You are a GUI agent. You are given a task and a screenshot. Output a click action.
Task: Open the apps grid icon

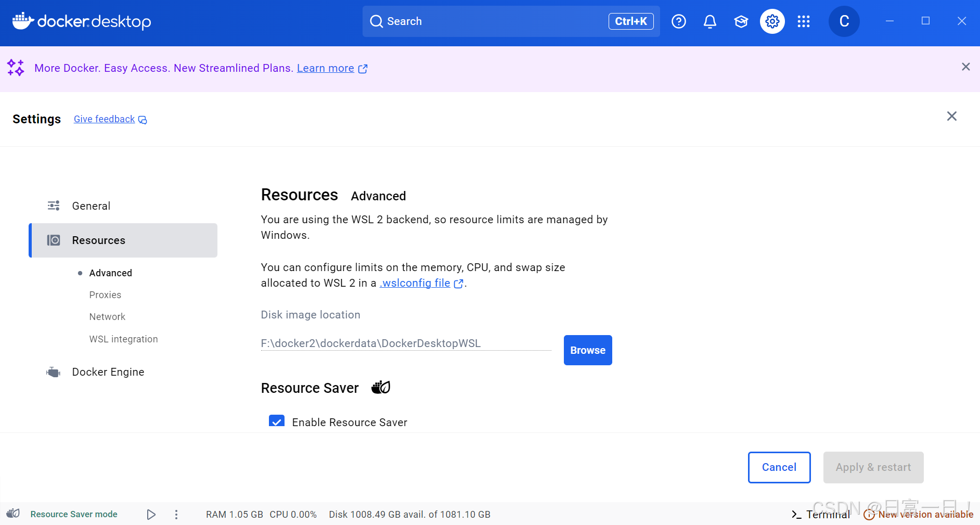803,21
